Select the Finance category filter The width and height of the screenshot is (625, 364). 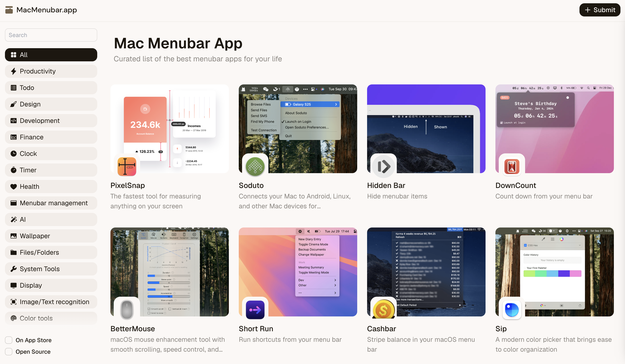pyautogui.click(x=51, y=137)
